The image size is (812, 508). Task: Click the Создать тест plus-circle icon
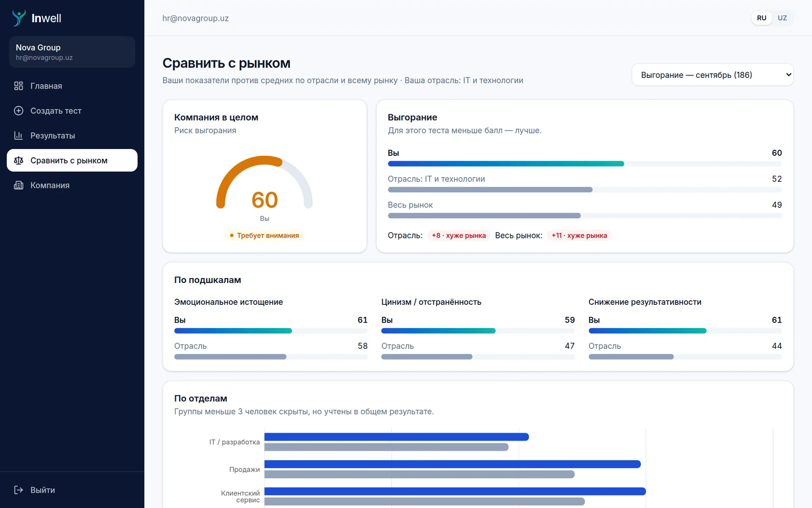(x=18, y=111)
